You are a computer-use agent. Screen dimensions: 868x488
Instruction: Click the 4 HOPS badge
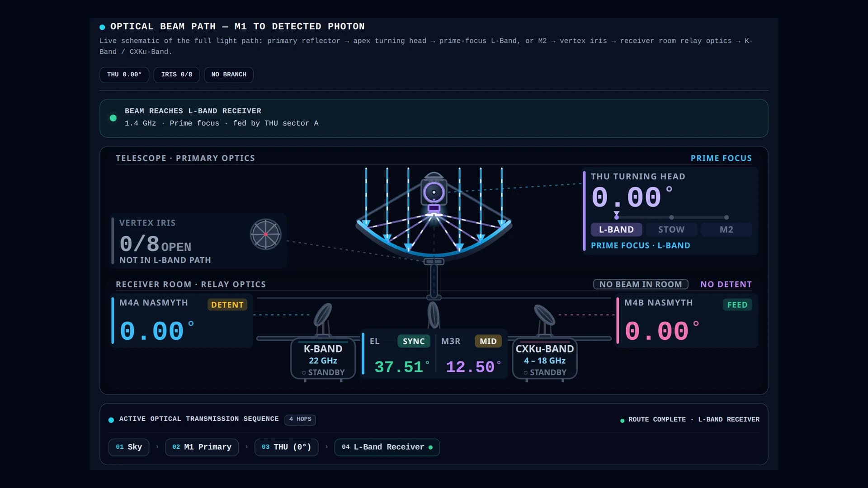point(300,419)
